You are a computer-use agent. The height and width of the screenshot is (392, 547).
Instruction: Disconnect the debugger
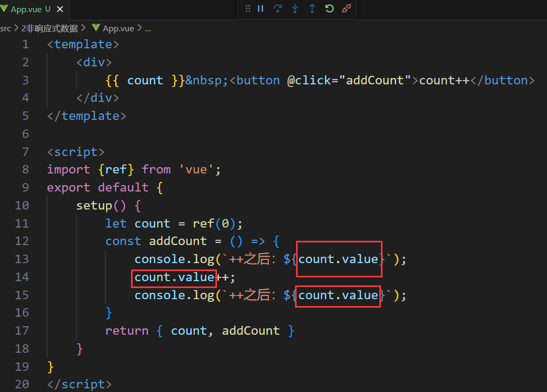click(346, 8)
